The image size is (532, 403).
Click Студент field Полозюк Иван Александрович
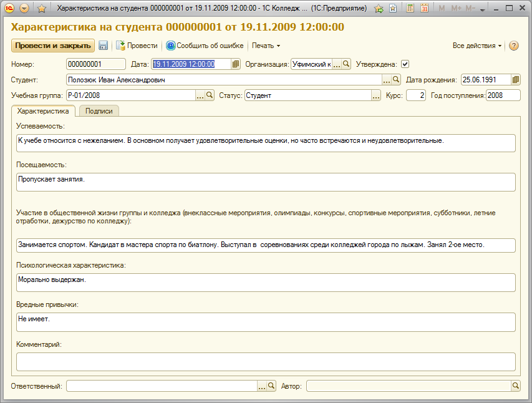(224, 80)
